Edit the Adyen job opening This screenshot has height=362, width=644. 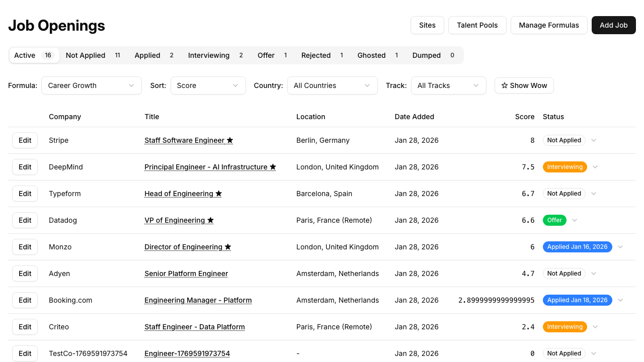25,274
